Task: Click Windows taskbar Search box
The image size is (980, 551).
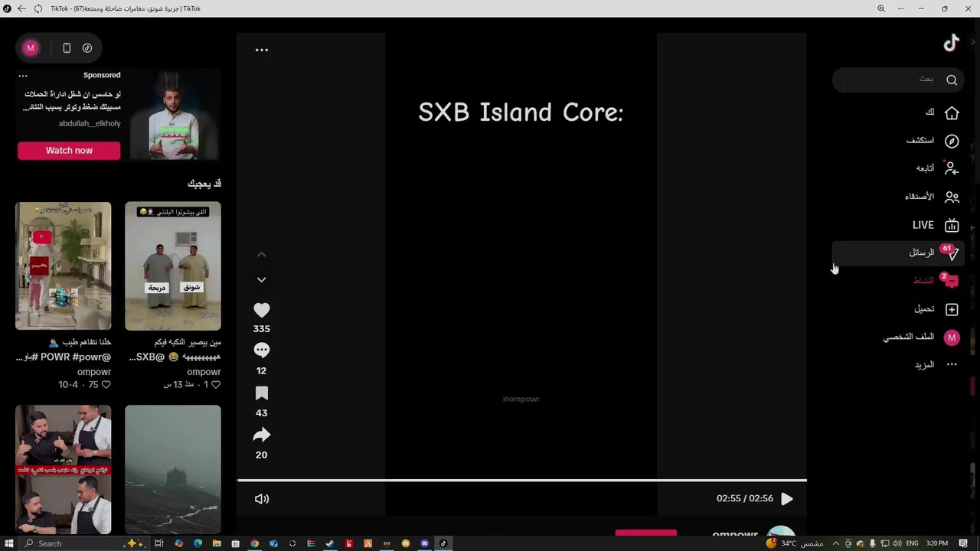Action: 83,543
